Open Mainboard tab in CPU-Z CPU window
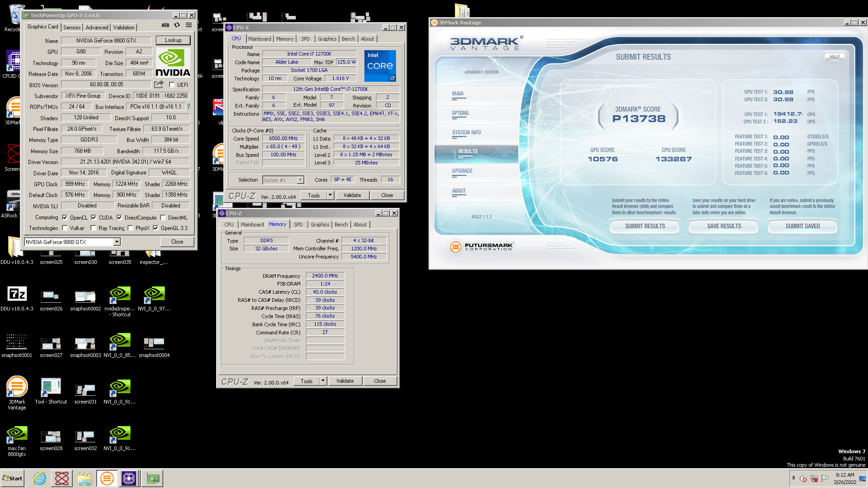868x488 pixels. pyautogui.click(x=259, y=39)
